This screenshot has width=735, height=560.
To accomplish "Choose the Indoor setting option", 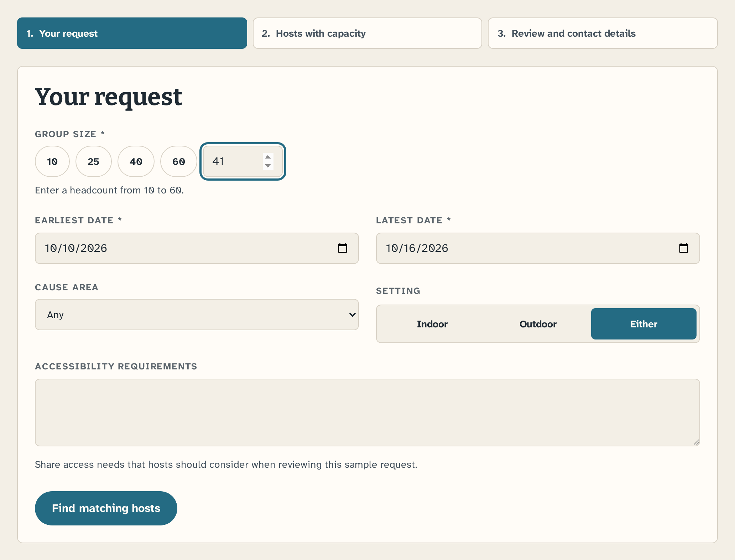I will coord(432,324).
